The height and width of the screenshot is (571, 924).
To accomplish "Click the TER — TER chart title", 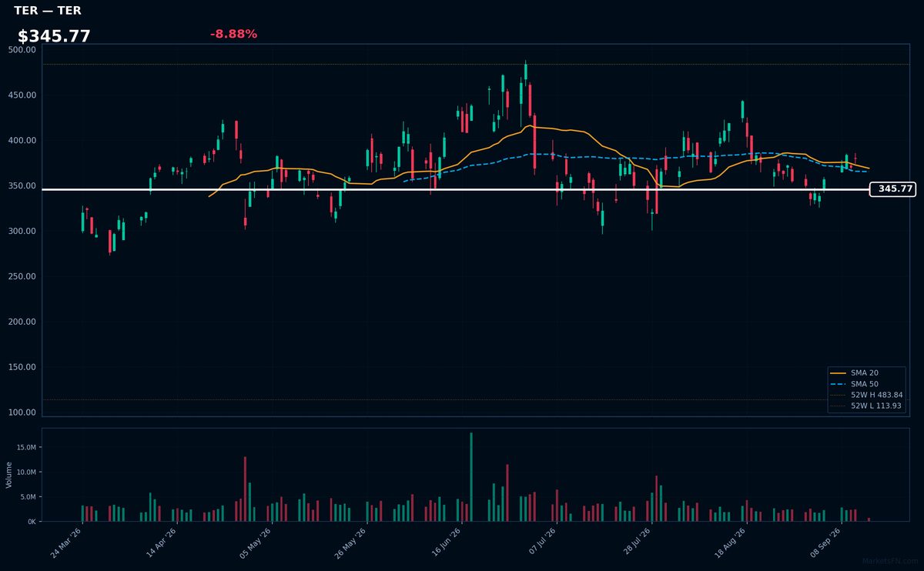I will click(47, 11).
